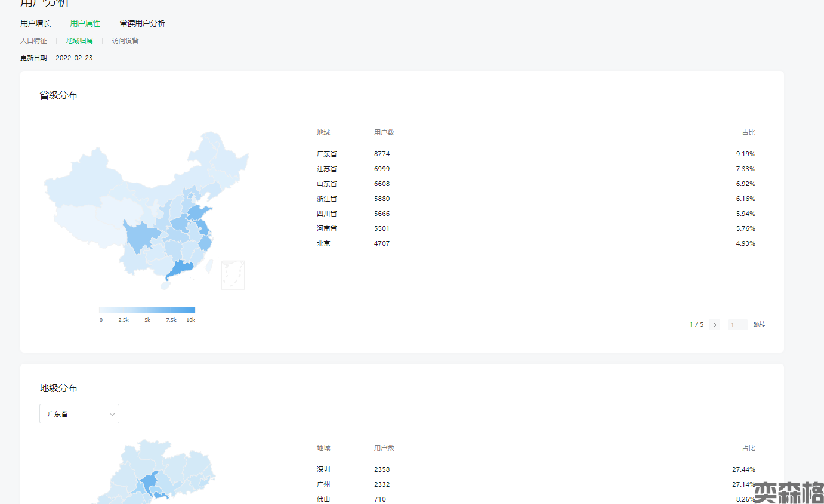Expand the 广东省 province dropdown
This screenshot has width=824, height=504.
coord(79,414)
